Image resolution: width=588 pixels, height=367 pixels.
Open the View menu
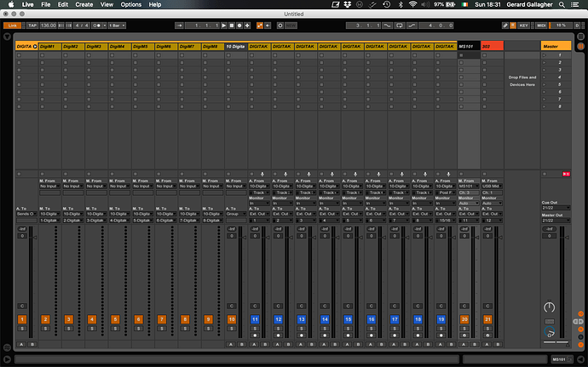(107, 4)
